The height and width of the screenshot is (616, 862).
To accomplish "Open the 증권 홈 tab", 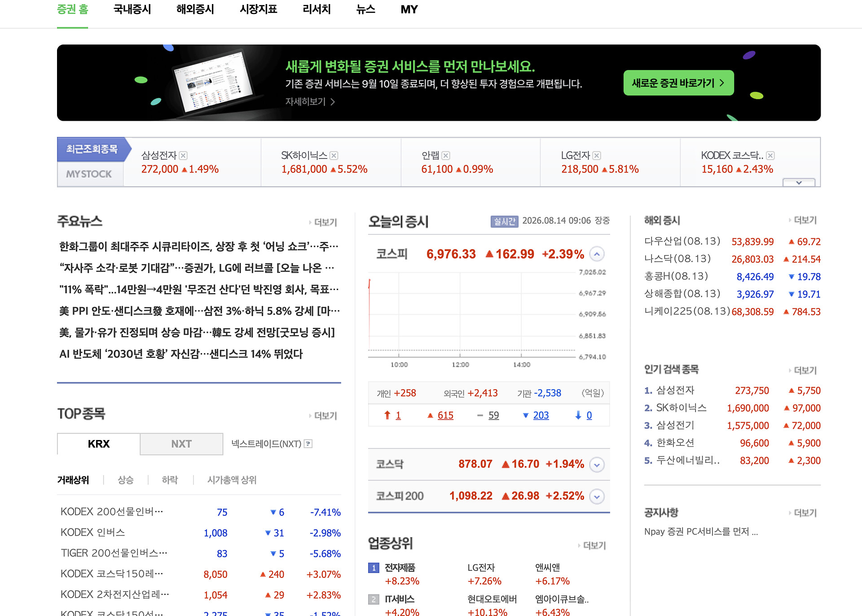I will [73, 9].
